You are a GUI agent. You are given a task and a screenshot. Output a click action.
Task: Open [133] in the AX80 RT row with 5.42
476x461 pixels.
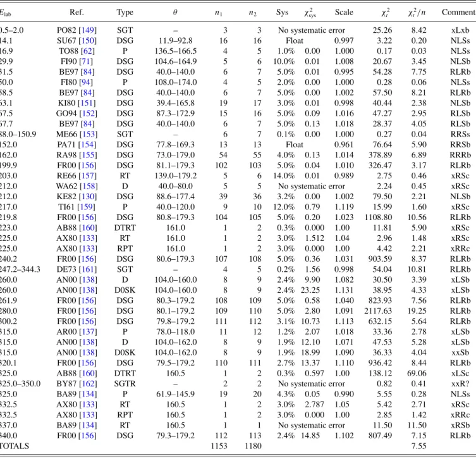(x=88, y=404)
